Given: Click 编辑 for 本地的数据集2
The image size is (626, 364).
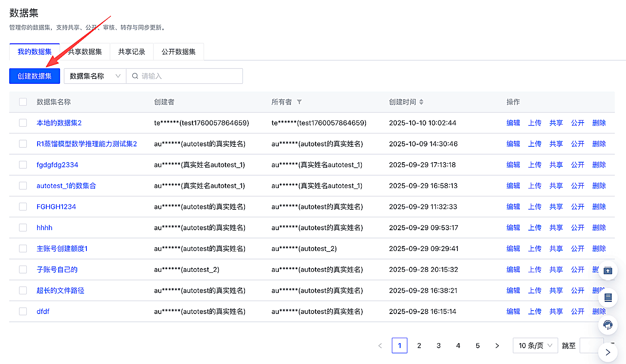Looking at the screenshot, I should click(513, 123).
